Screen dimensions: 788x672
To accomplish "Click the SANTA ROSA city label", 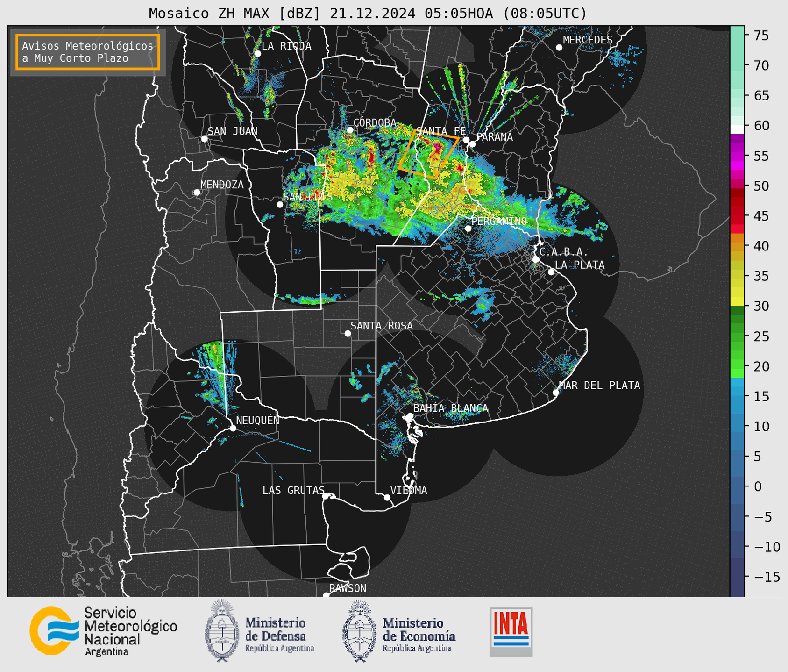I will click(382, 326).
